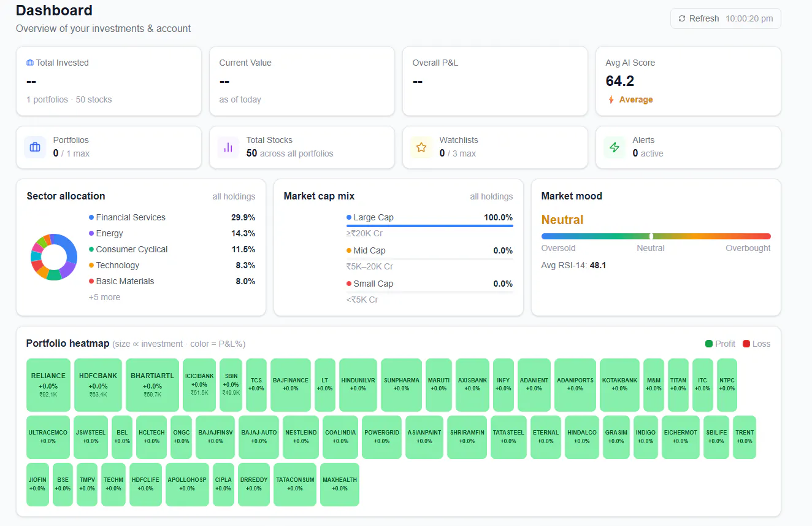812x526 pixels.
Task: Open the HDFCBANK heatmap tile
Action: [x=98, y=385]
